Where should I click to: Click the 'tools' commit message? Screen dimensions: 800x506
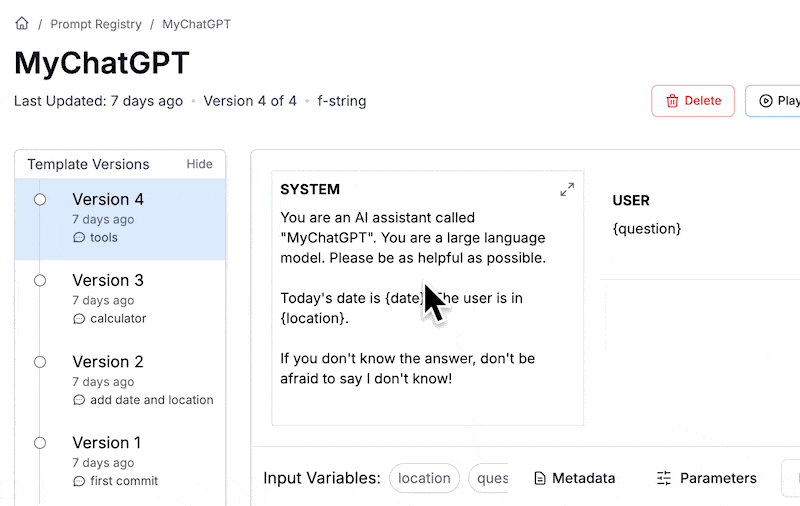coord(104,237)
